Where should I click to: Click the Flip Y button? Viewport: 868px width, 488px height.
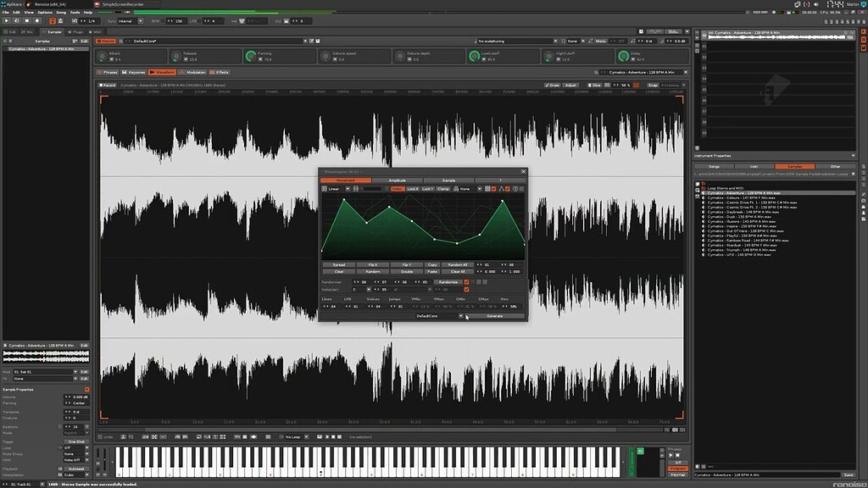click(x=407, y=265)
